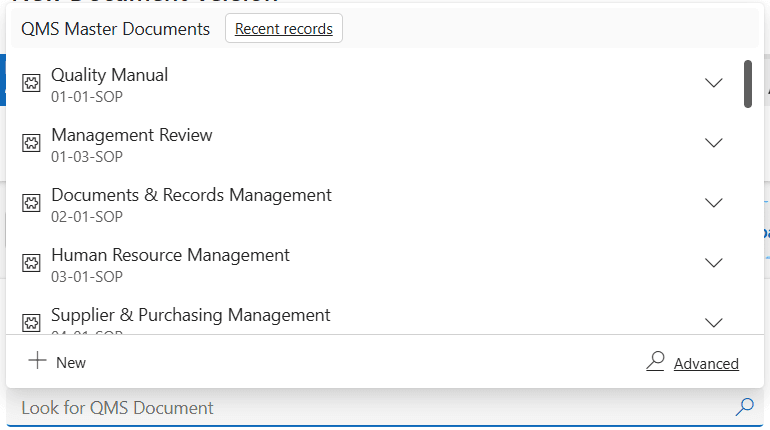This screenshot has width=770, height=430.
Task: Open the Advanced lookup link
Action: tap(706, 364)
